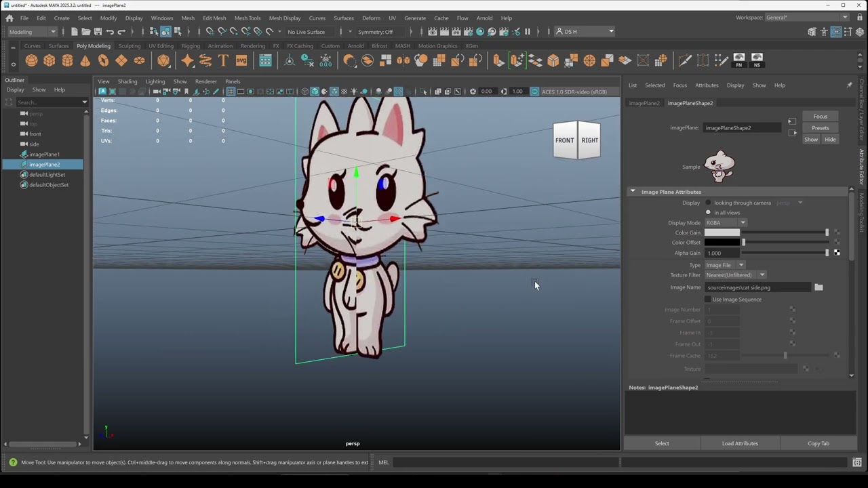Click the SVG import shelf icon
Viewport: 868px width, 488px height.
tap(241, 61)
